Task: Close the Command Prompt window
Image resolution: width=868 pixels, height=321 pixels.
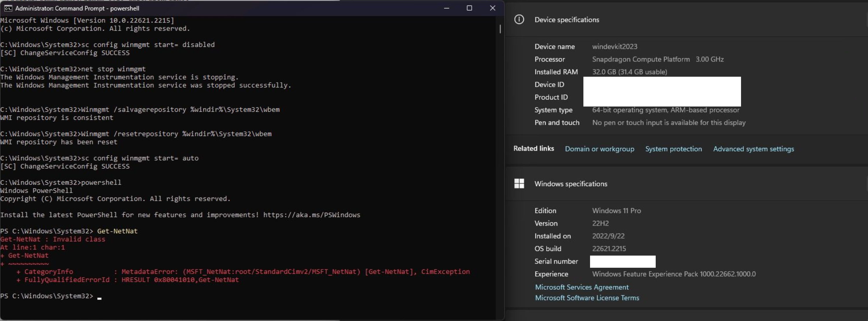Action: tap(492, 8)
